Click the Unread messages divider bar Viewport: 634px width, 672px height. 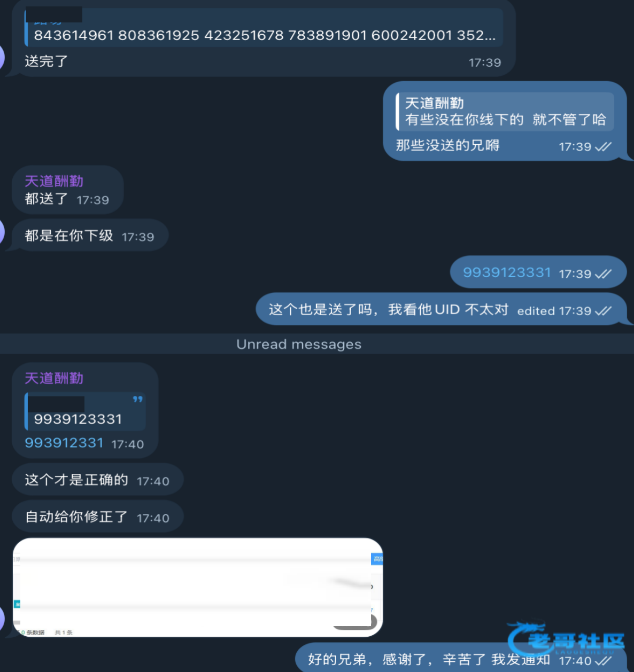[x=317, y=344]
